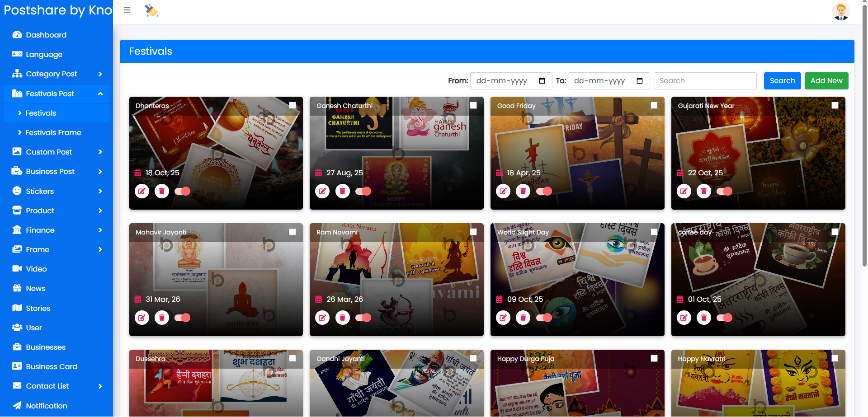Screen dimensions: 868x417
Task: Edit the Ram Navami festival
Action: tap(322, 318)
